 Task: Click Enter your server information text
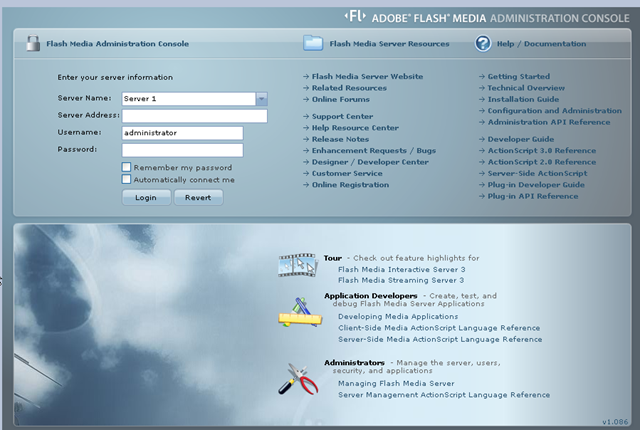115,77
